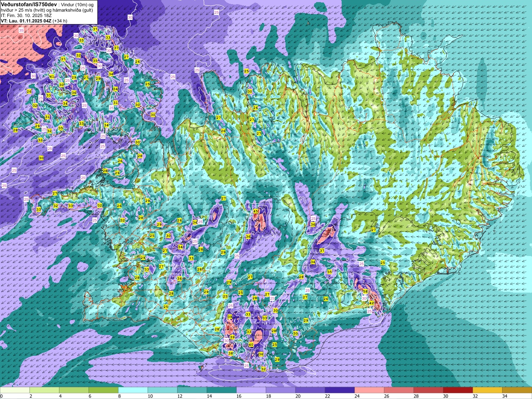Image resolution: width=532 pixels, height=399 pixels.
Task: Click the legend scale number 0
Action: (1, 396)
